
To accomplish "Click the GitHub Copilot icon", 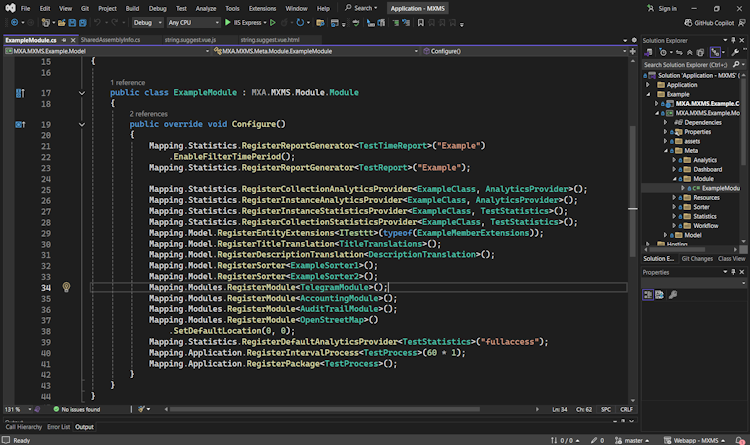I will [688, 22].
